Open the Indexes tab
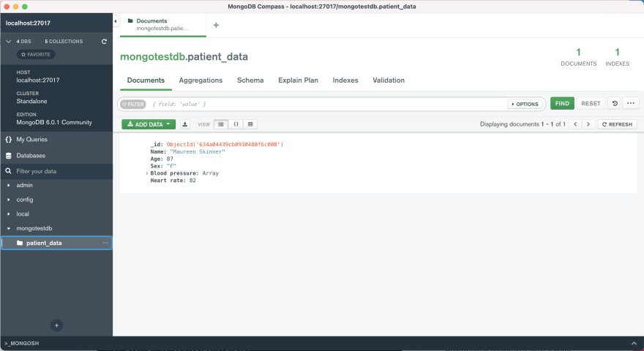644x351 pixels. [345, 80]
